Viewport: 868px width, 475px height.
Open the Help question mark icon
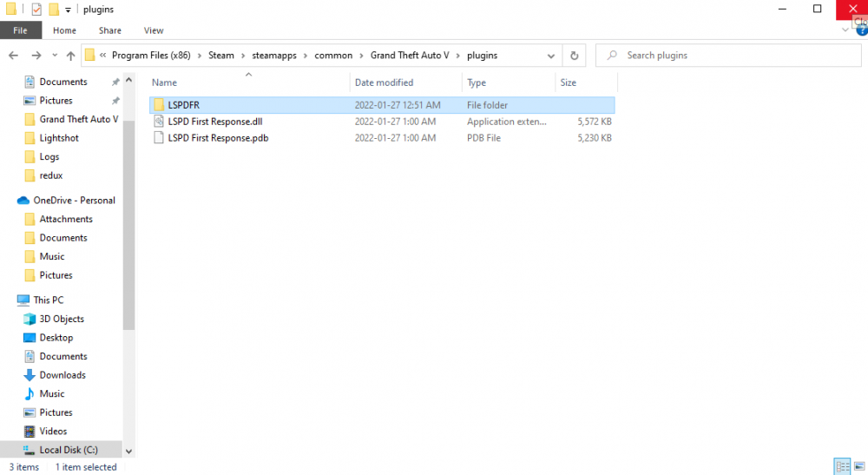861,31
